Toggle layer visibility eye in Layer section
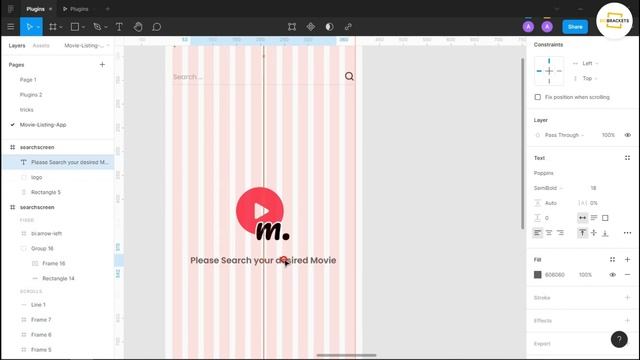 coord(627,135)
